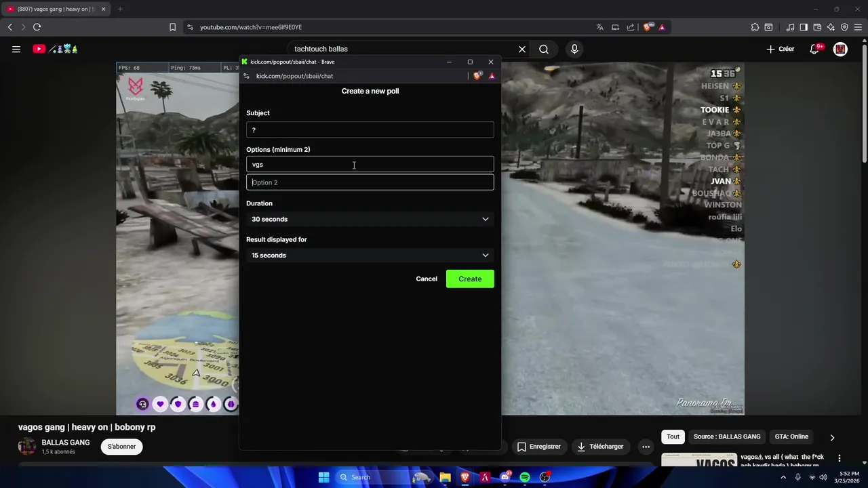Click the poll Subject input field
Screen dimensions: 868x488
click(x=370, y=129)
